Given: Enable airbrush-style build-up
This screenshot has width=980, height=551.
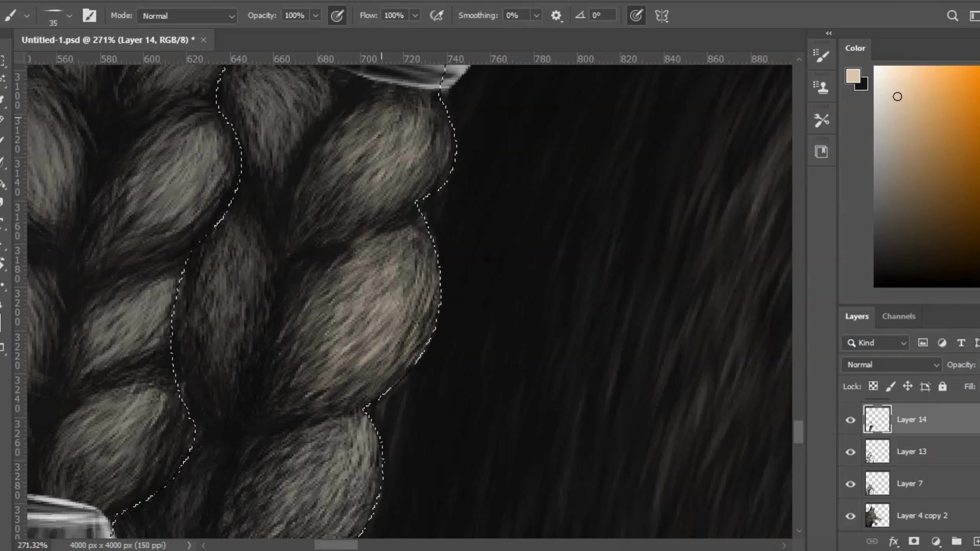Looking at the screenshot, I should (x=436, y=16).
